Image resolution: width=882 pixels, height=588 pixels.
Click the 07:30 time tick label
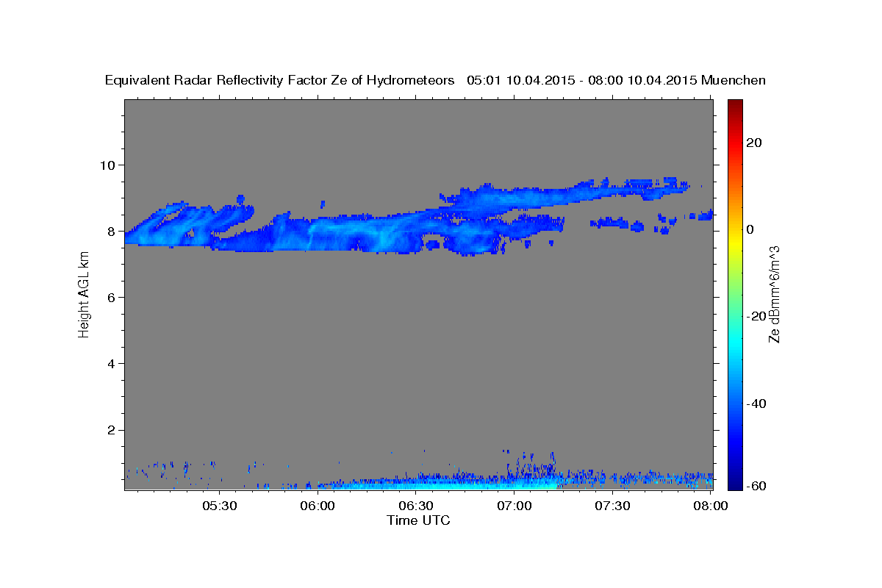coord(613,506)
